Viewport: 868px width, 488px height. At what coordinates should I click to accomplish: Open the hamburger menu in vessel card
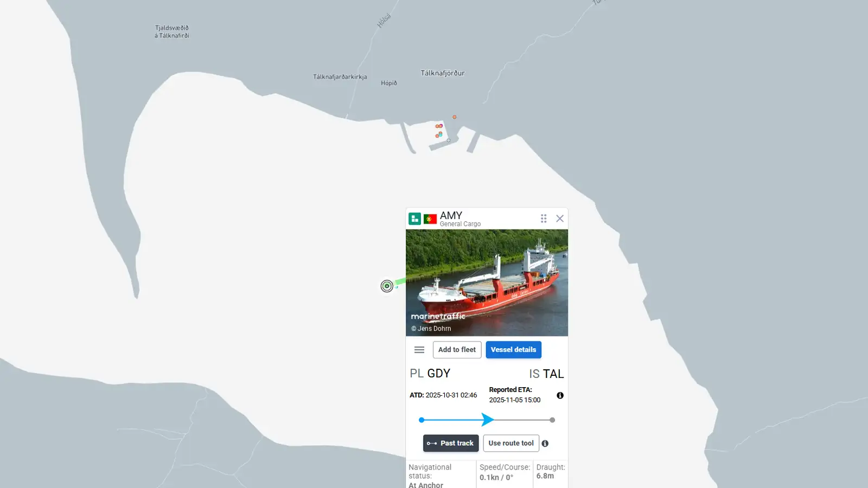click(x=419, y=350)
